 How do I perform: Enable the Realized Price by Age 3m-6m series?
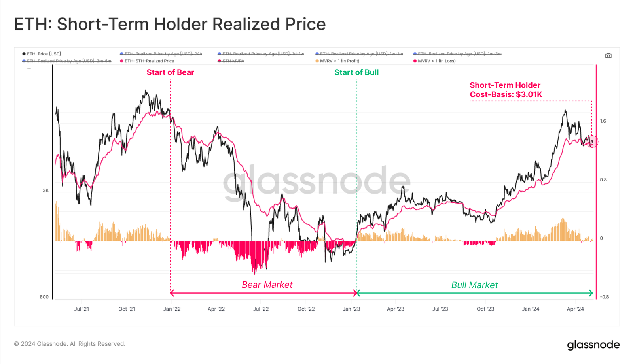[67, 61]
